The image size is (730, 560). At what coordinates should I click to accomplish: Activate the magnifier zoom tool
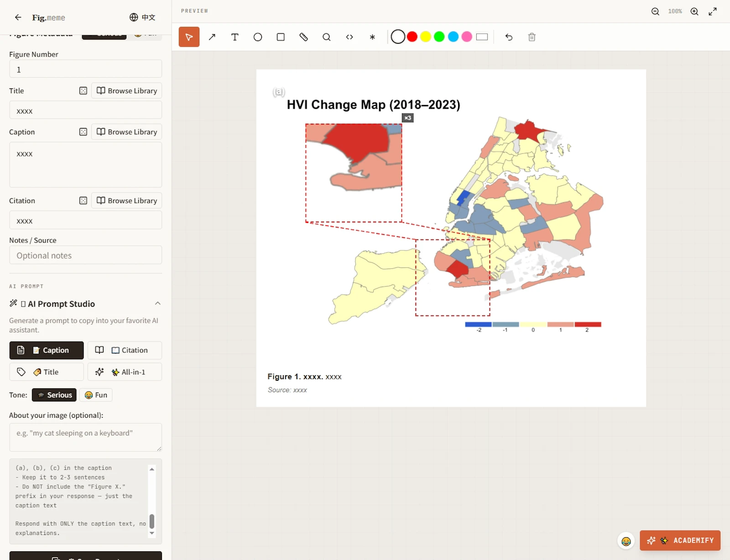click(x=327, y=37)
